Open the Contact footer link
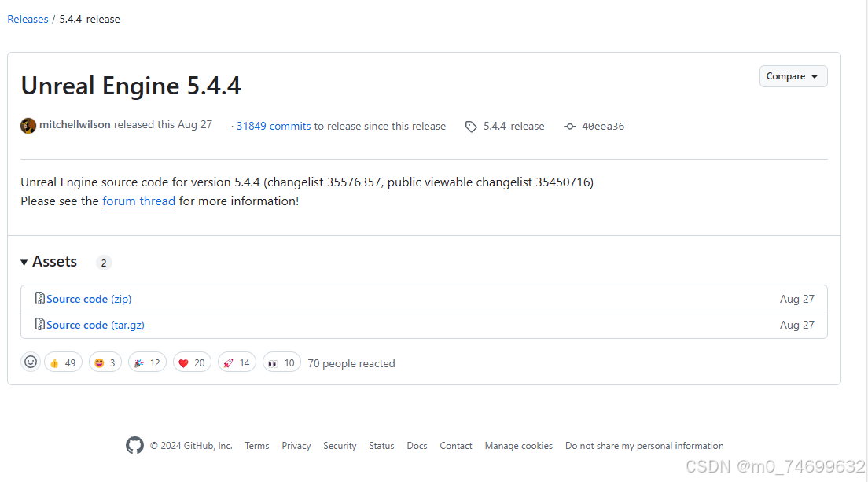The width and height of the screenshot is (868, 482). point(456,446)
